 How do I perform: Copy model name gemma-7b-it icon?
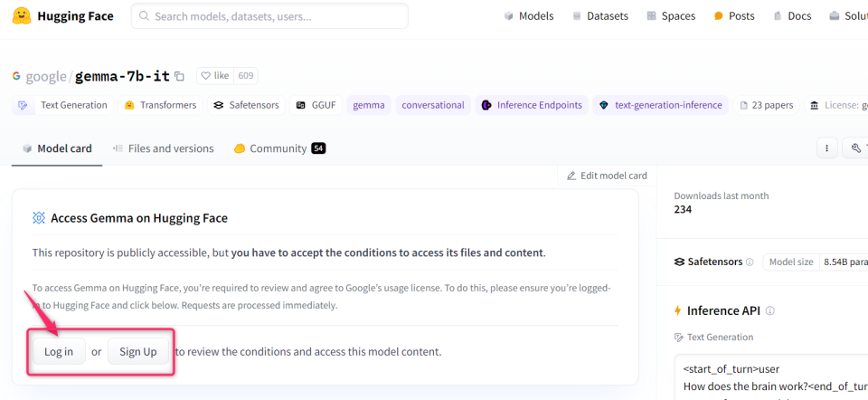point(179,76)
